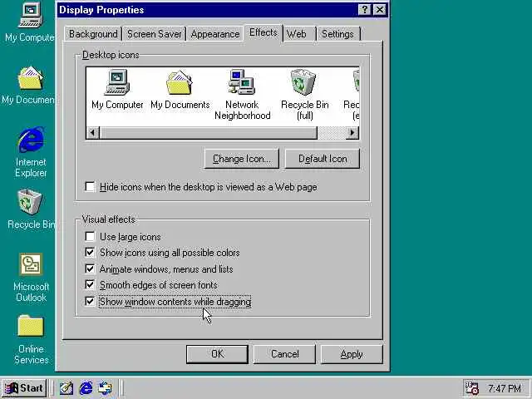Switch to the Background tab
The image size is (532, 399).
pyautogui.click(x=93, y=34)
